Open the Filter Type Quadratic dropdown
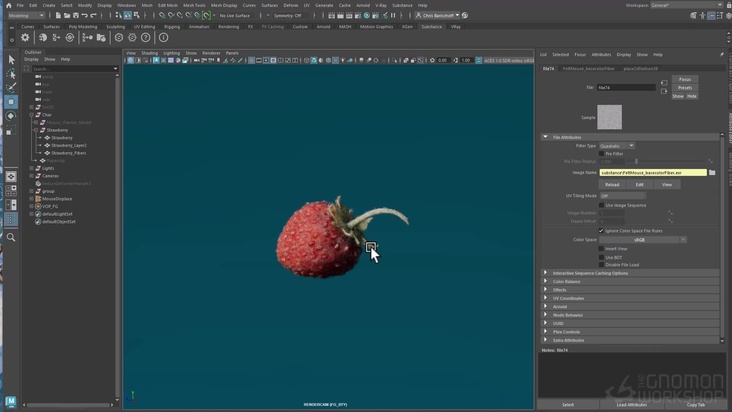The width and height of the screenshot is (732, 412). (x=617, y=146)
